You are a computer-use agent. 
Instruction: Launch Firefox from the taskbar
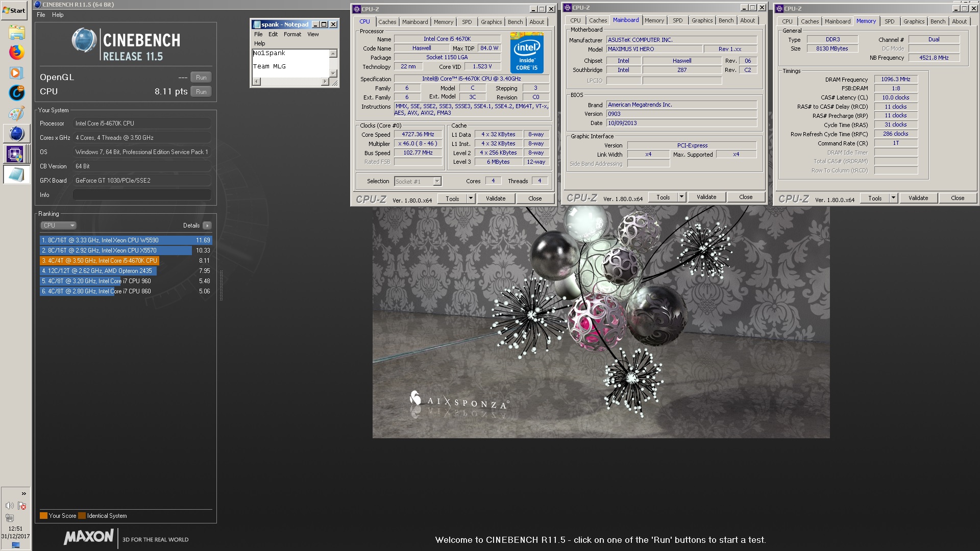pos(16,52)
